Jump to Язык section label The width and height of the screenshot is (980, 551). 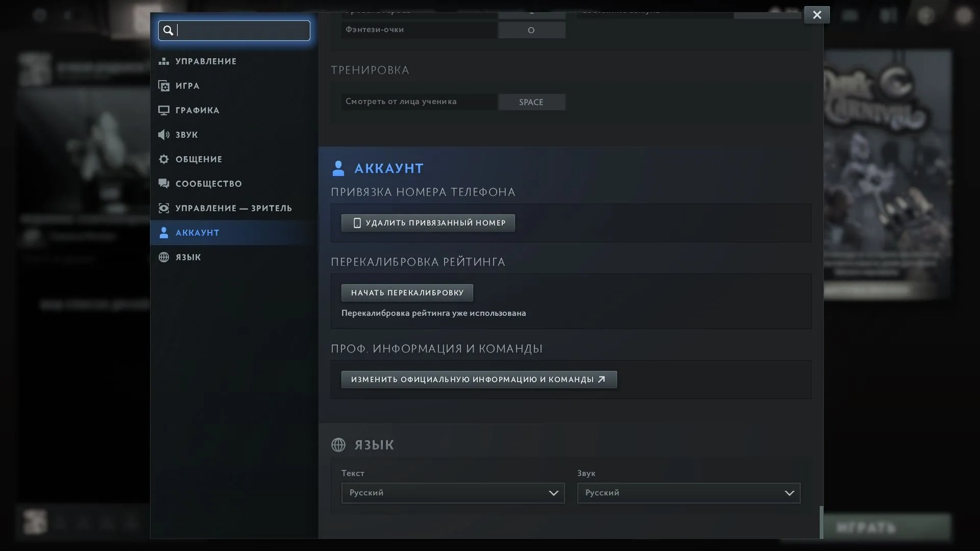(188, 257)
